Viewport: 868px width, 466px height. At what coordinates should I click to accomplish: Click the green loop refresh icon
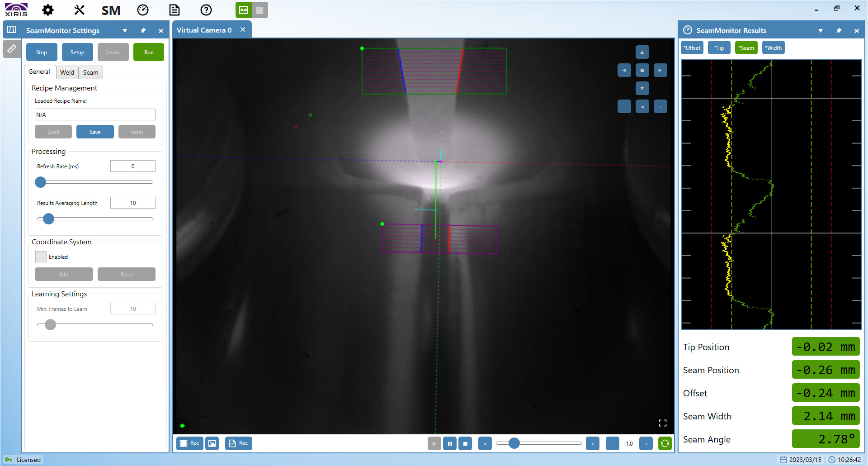[665, 443]
